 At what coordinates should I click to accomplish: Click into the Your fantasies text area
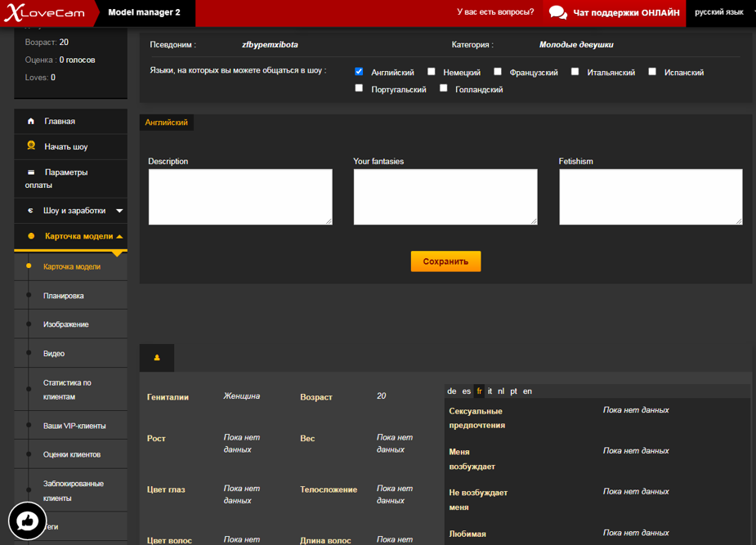pyautogui.click(x=445, y=197)
